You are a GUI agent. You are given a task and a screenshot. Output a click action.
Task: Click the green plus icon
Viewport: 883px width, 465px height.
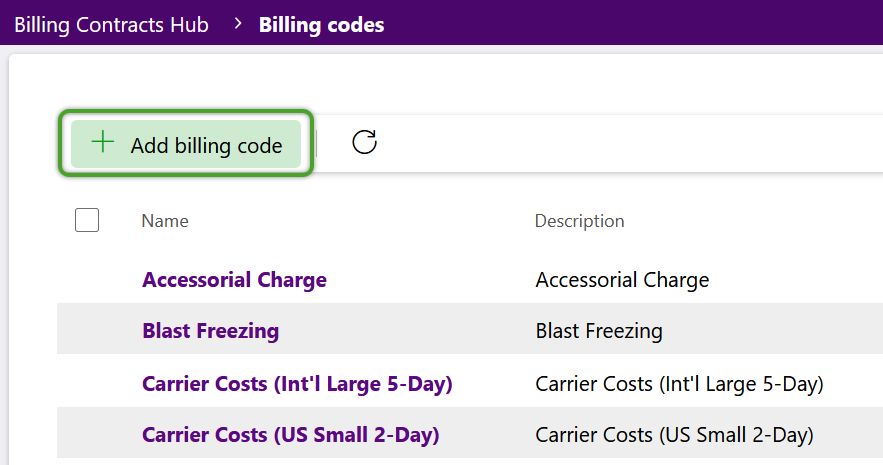[103, 142]
